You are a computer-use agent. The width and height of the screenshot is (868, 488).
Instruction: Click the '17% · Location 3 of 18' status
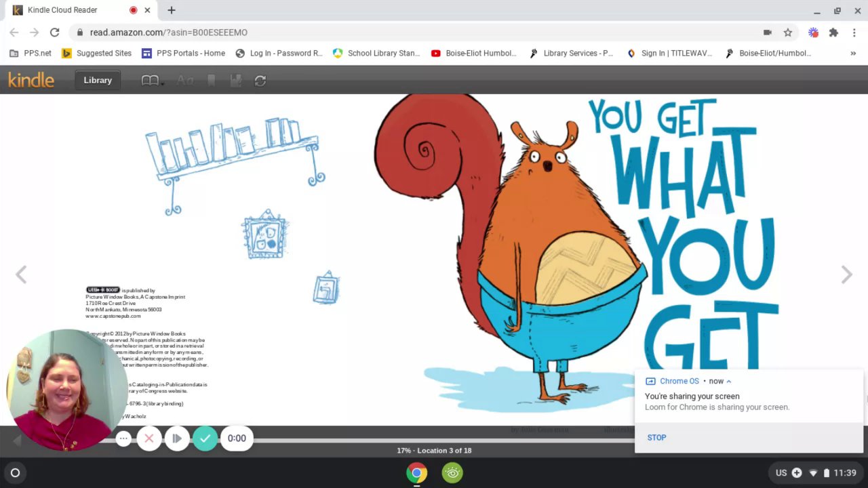pyautogui.click(x=434, y=450)
